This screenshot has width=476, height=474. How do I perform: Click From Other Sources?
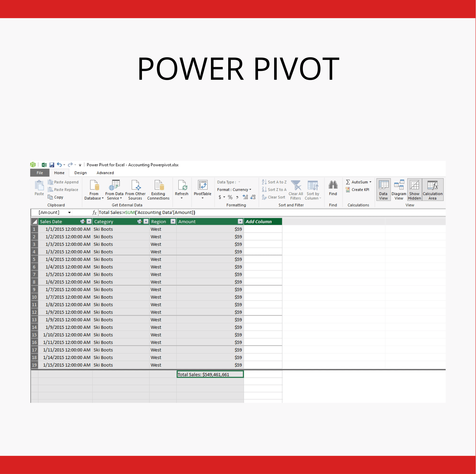135,190
